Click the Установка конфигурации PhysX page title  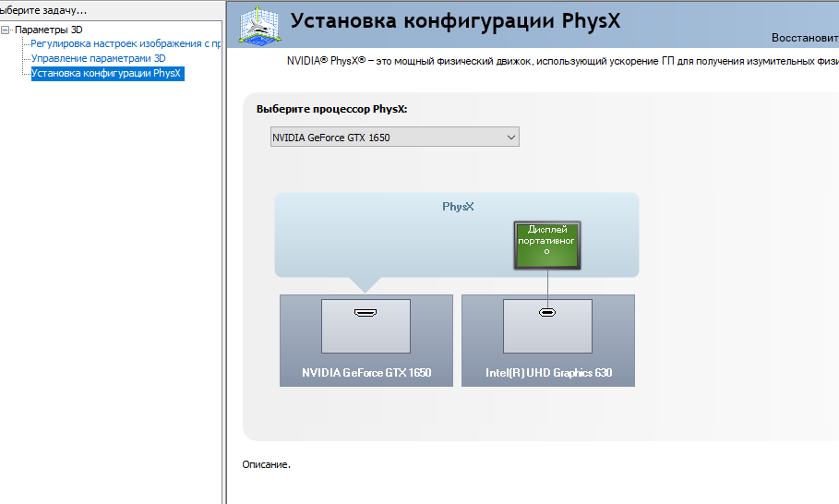pyautogui.click(x=455, y=21)
